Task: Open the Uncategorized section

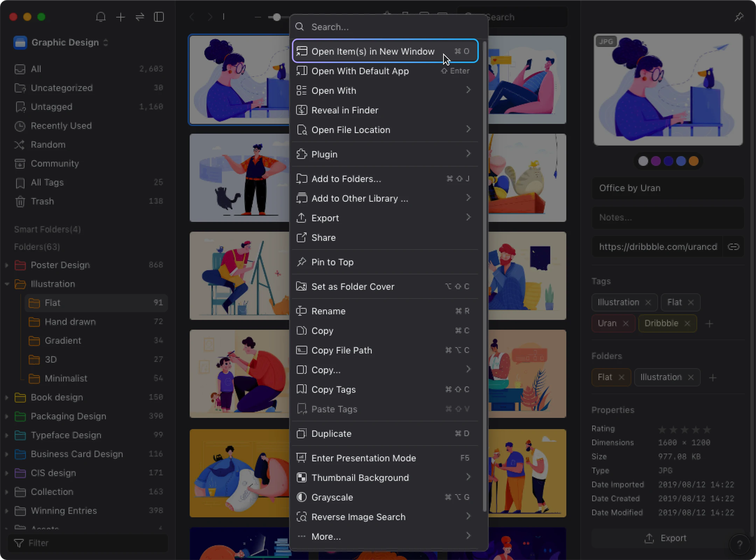Action: pyautogui.click(x=89, y=88)
